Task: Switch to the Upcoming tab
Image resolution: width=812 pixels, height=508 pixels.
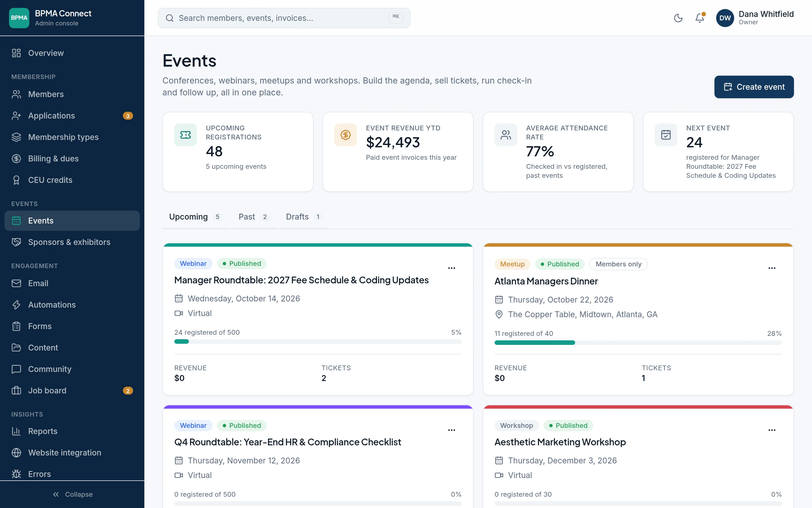Action: click(x=195, y=217)
